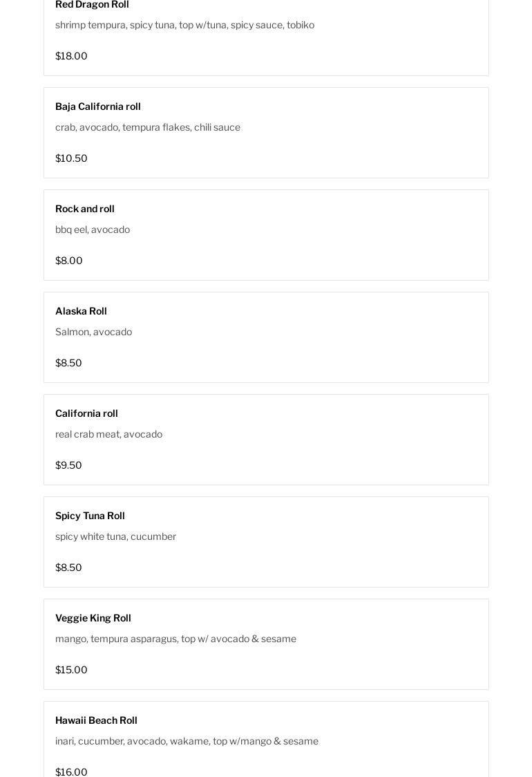The height and width of the screenshot is (777, 532).
Task: Click the $16.00 Hawaii Beach price
Action: pos(71,771)
